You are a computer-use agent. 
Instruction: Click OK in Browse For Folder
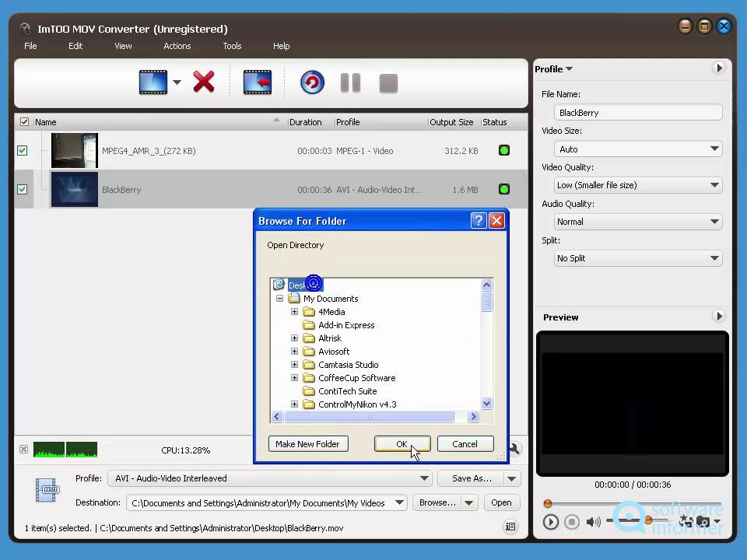click(x=402, y=444)
